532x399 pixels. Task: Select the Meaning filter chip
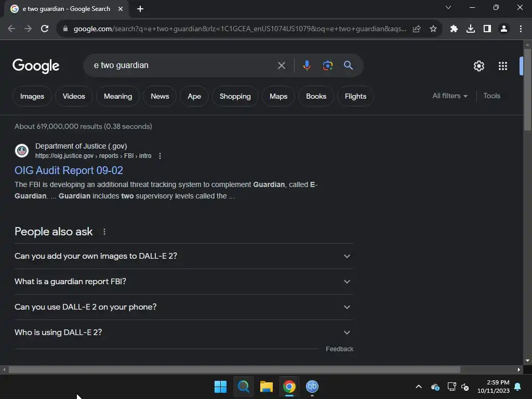[x=118, y=96]
